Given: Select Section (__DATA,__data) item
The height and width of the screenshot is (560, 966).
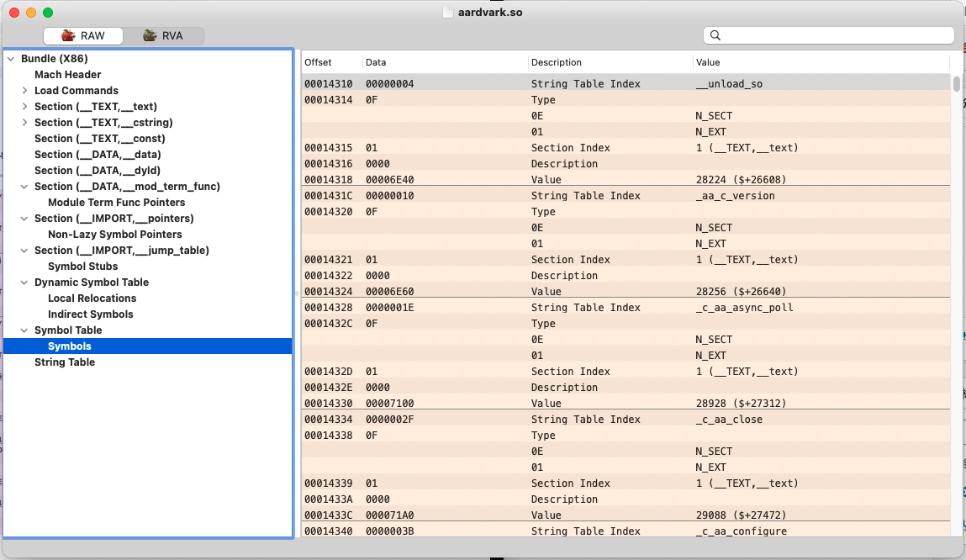Looking at the screenshot, I should [x=98, y=155].
